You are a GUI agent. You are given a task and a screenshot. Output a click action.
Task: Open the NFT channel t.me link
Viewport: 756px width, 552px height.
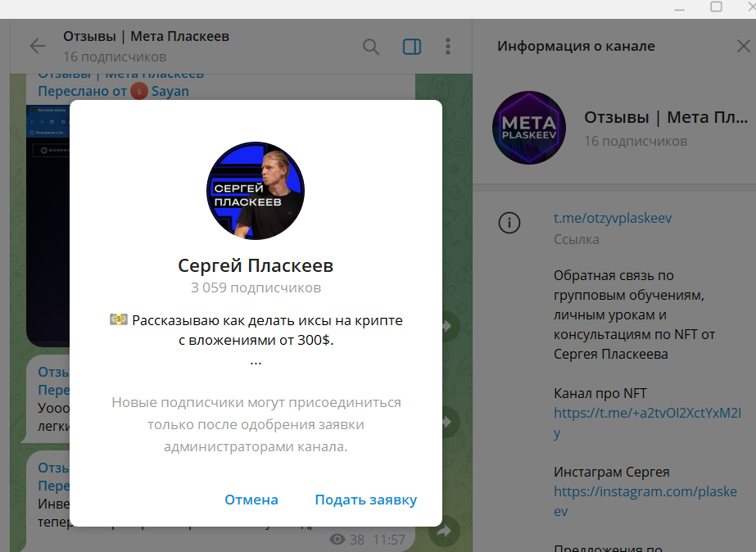point(648,423)
